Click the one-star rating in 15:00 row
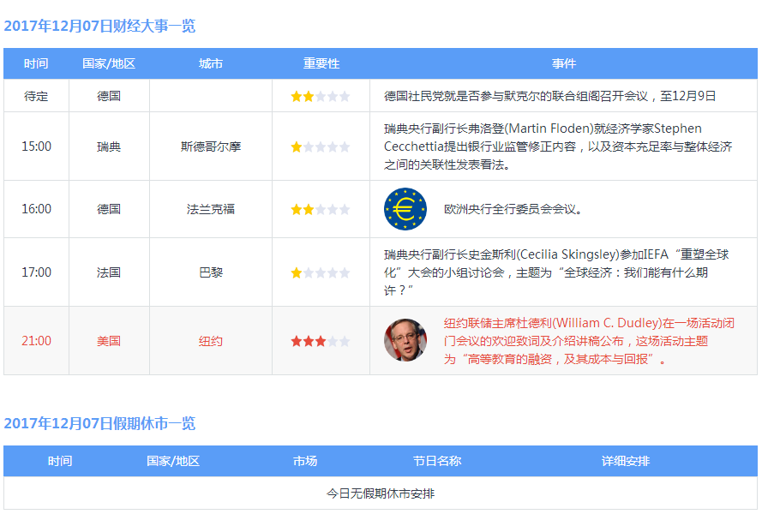 point(321,146)
